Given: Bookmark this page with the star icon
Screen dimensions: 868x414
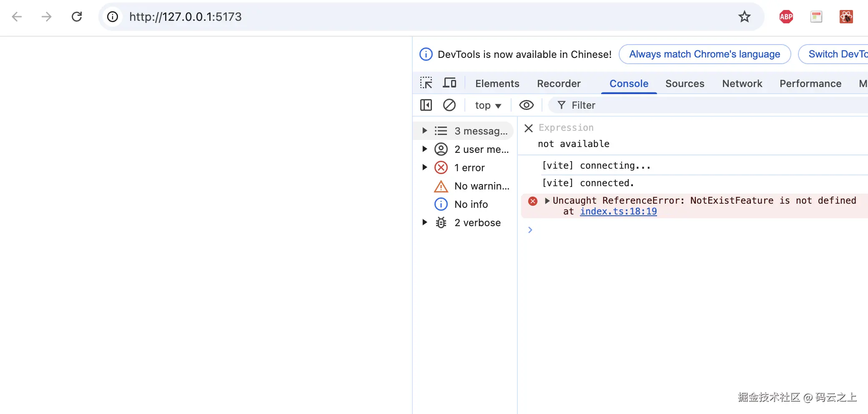Looking at the screenshot, I should click(744, 17).
